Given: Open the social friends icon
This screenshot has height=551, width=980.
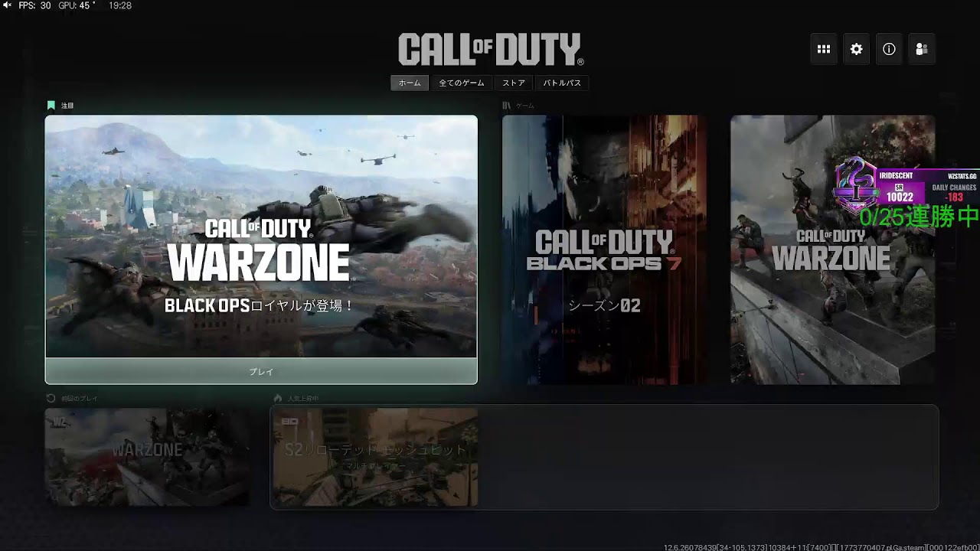Looking at the screenshot, I should [922, 49].
